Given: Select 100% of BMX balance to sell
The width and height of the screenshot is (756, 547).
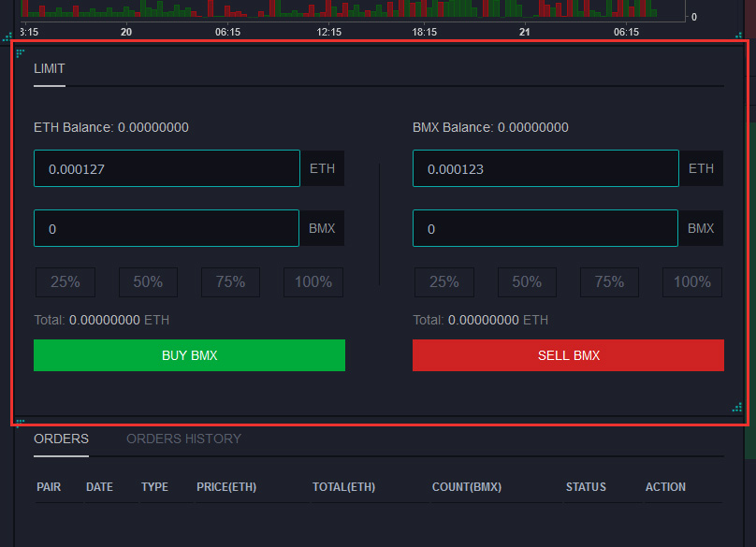Looking at the screenshot, I should pos(692,282).
